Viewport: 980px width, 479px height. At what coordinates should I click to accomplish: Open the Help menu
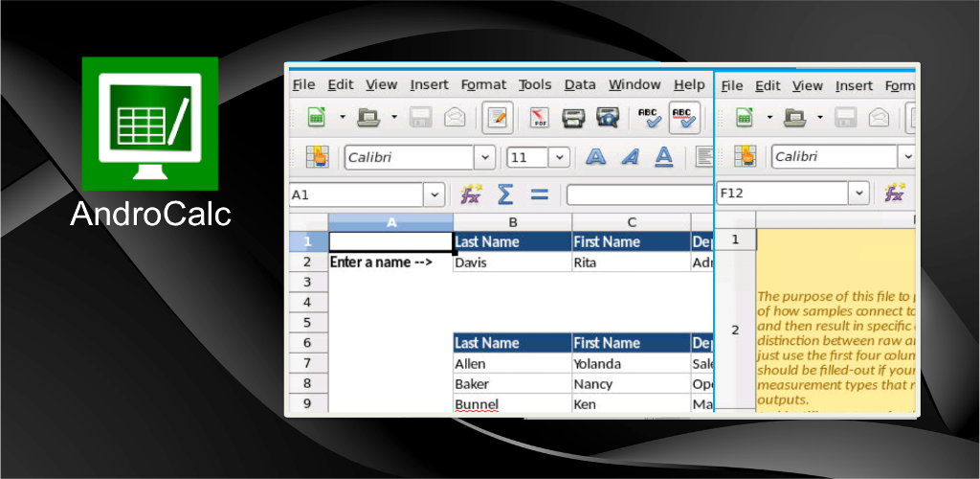689,85
